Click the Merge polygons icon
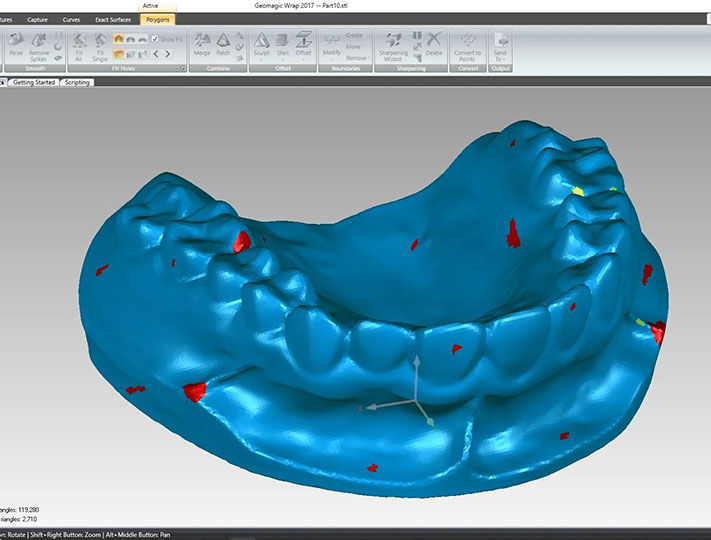Screen dimensions: 711x540 pyautogui.click(x=201, y=44)
